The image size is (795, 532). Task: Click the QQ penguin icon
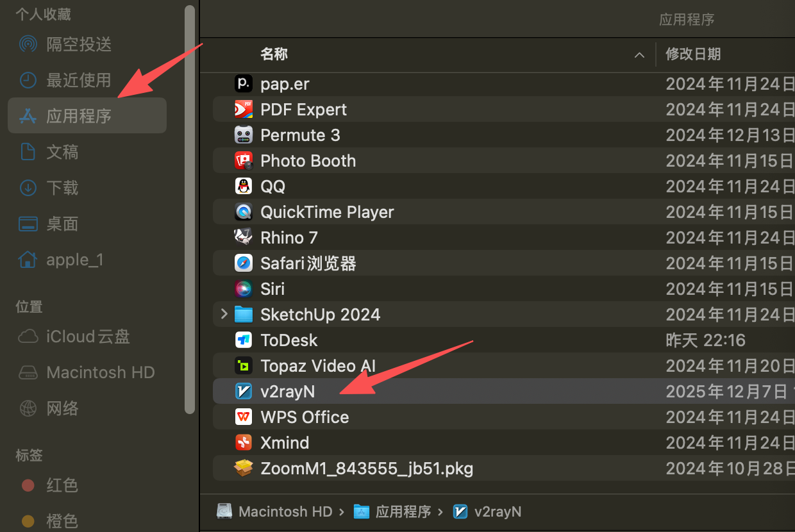[244, 186]
